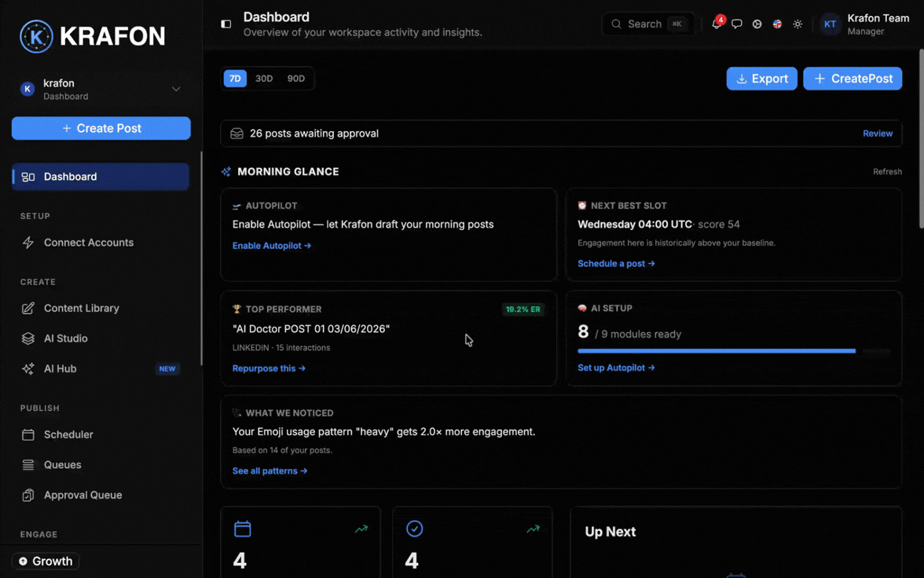The image size is (924, 578).
Task: Select the 30D time range
Action: click(264, 79)
